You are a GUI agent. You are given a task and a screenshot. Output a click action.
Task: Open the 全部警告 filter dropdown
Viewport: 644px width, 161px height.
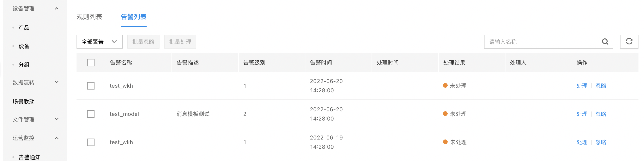coord(100,42)
